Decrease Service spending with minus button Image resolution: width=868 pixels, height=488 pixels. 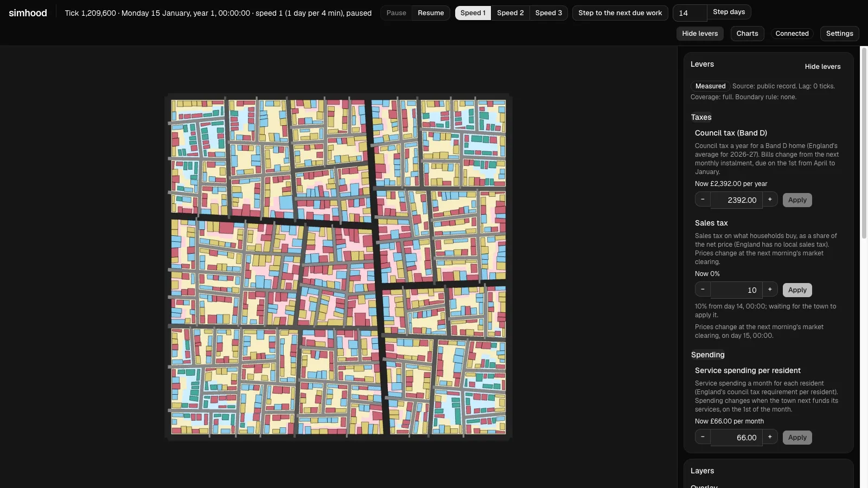[703, 437]
